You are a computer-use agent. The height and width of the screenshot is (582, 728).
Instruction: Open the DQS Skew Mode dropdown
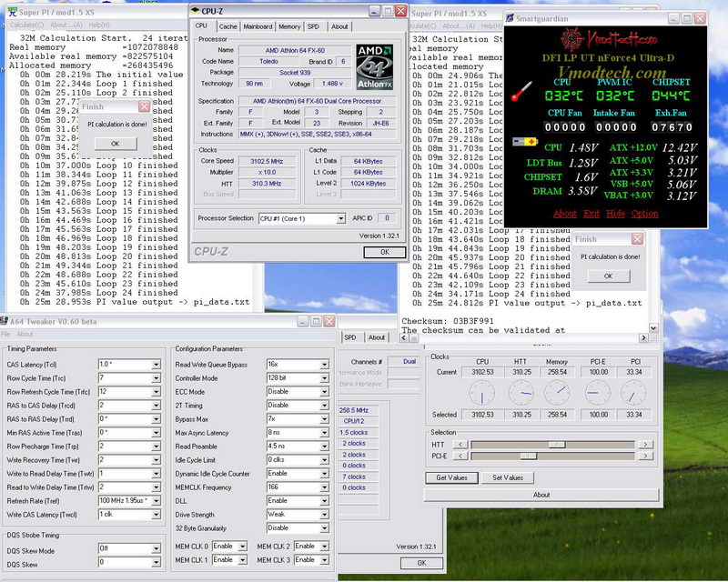coord(156,548)
